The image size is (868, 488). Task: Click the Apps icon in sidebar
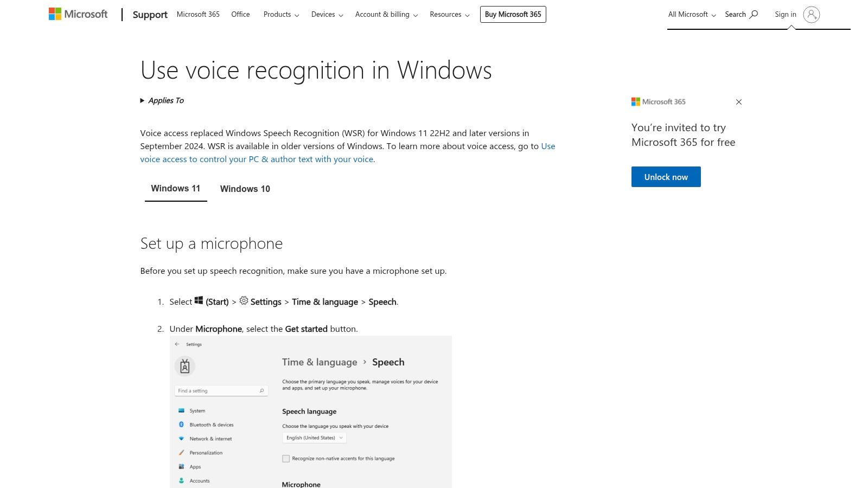click(x=181, y=466)
